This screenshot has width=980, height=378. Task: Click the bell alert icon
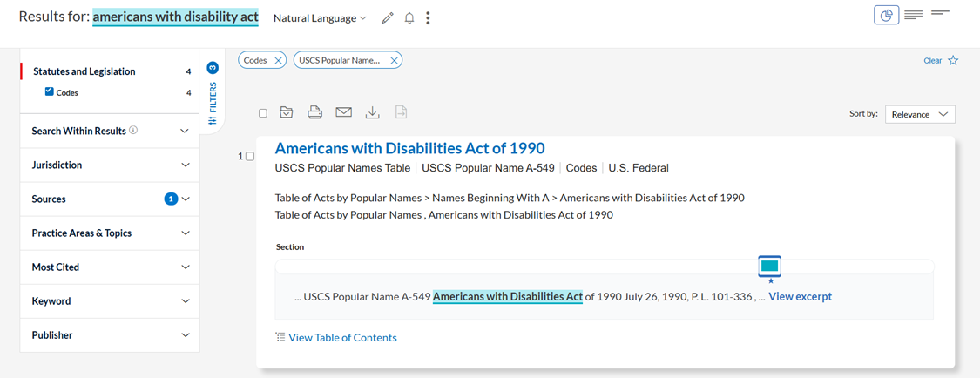pyautogui.click(x=409, y=19)
